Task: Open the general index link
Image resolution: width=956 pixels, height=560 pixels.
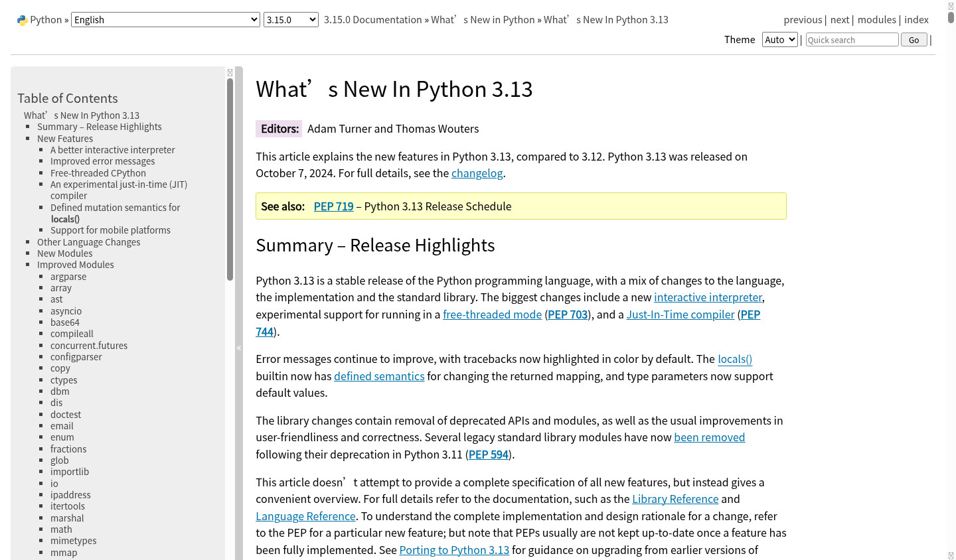Action: [x=916, y=20]
